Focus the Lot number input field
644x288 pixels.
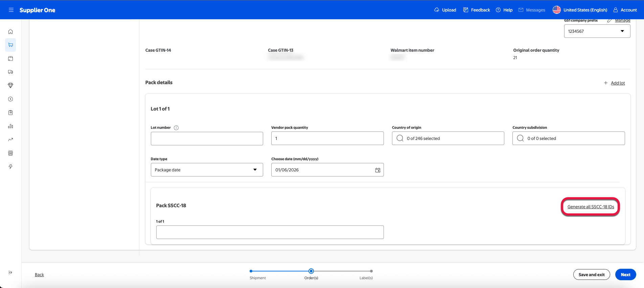207,139
